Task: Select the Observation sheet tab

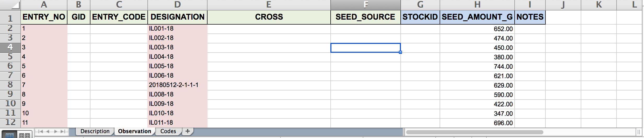Action: point(135,131)
